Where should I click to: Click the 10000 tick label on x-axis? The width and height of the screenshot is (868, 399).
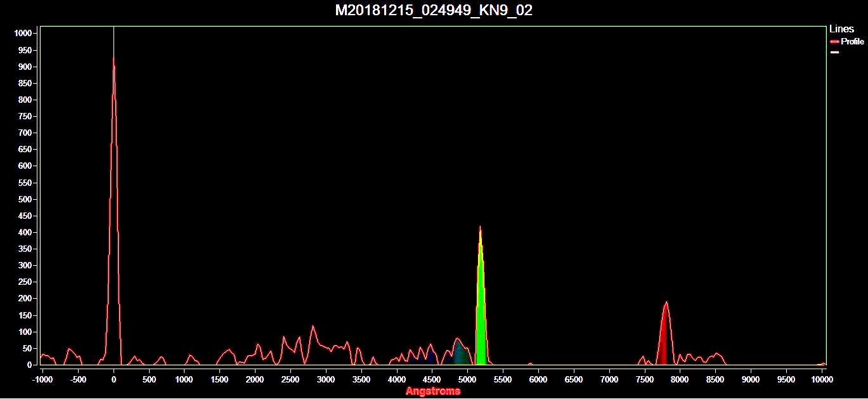click(821, 379)
